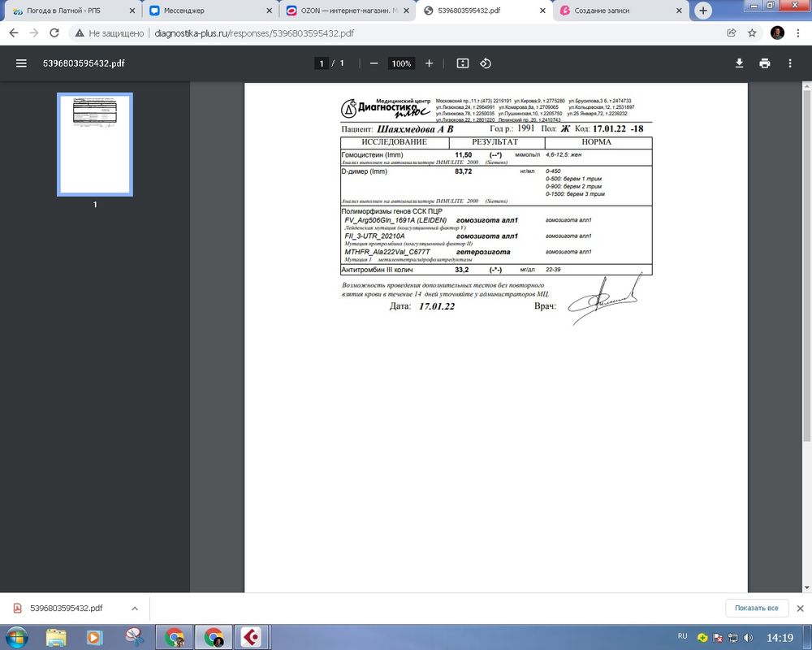Reload the current browser page

(54, 33)
